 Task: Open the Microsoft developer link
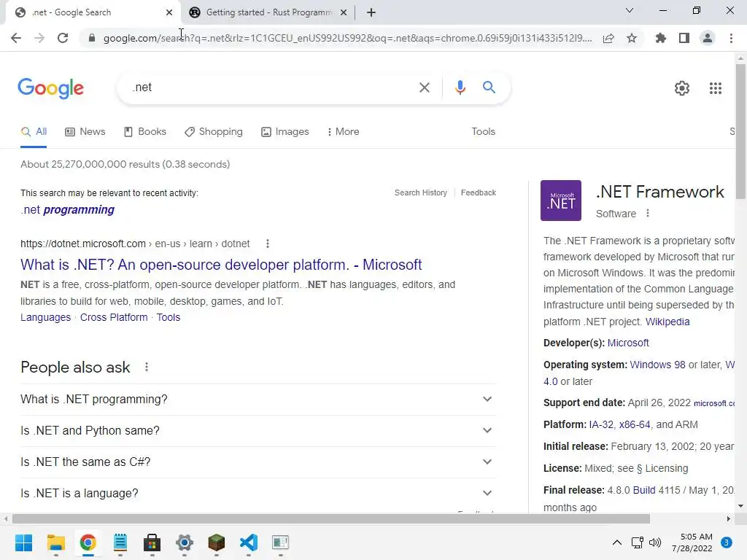pyautogui.click(x=628, y=343)
